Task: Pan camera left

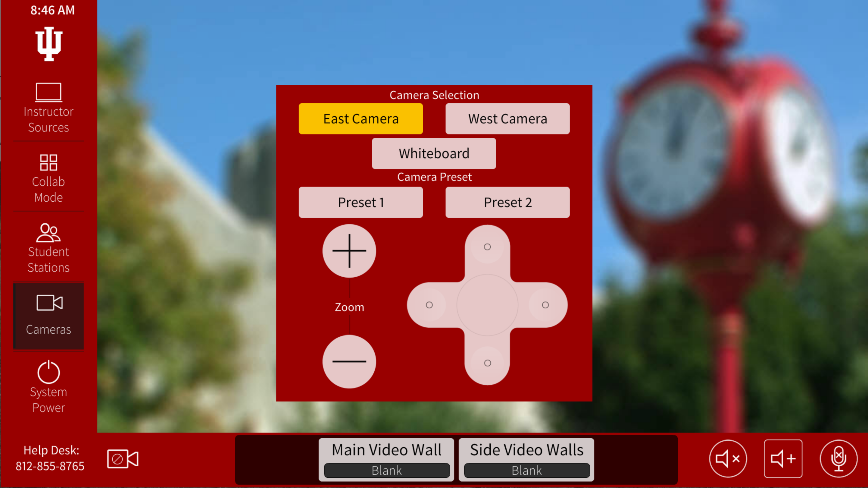Action: pos(429,304)
